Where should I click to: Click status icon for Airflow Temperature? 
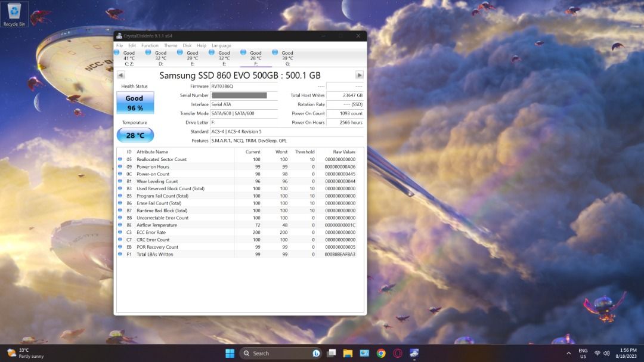[120, 225]
